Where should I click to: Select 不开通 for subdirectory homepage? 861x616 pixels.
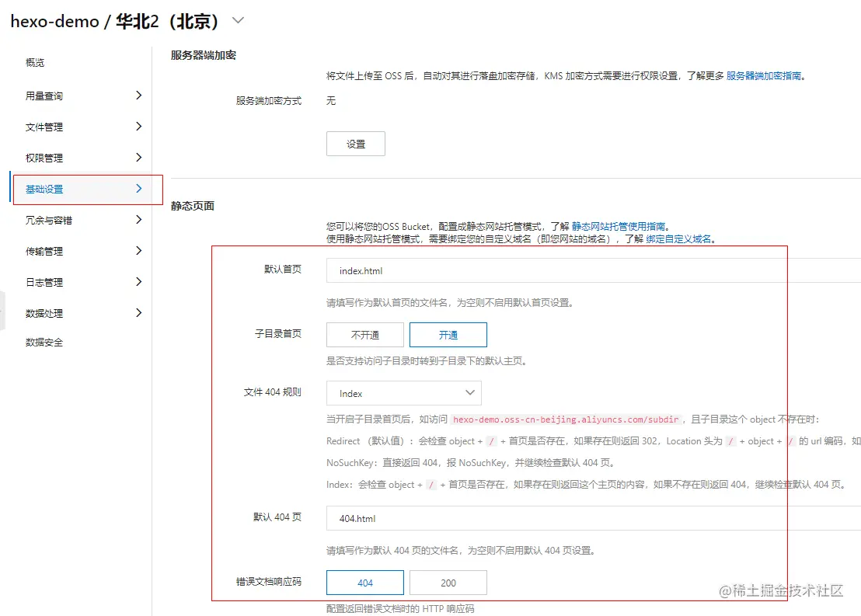(364, 335)
